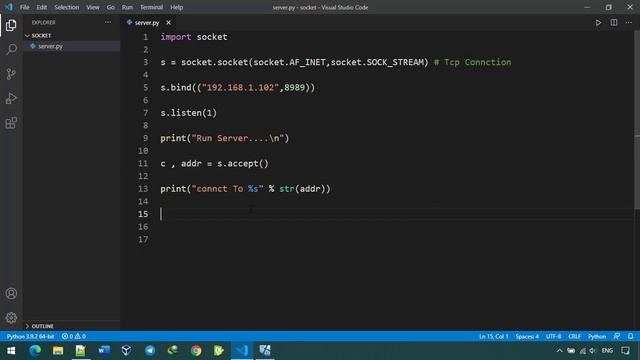Open the feedback icon in status bar
Screen dimensions: 640x360
click(x=617, y=336)
